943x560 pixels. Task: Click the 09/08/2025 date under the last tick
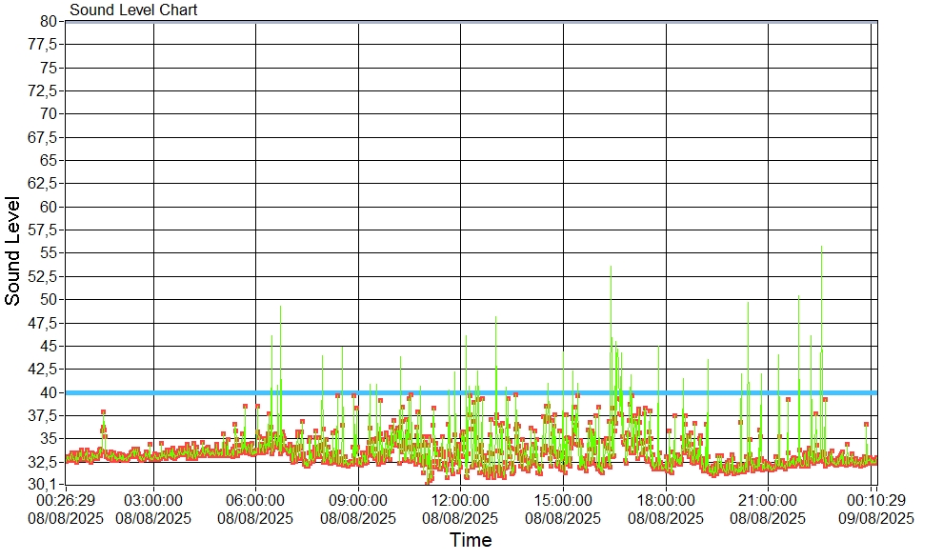point(875,519)
